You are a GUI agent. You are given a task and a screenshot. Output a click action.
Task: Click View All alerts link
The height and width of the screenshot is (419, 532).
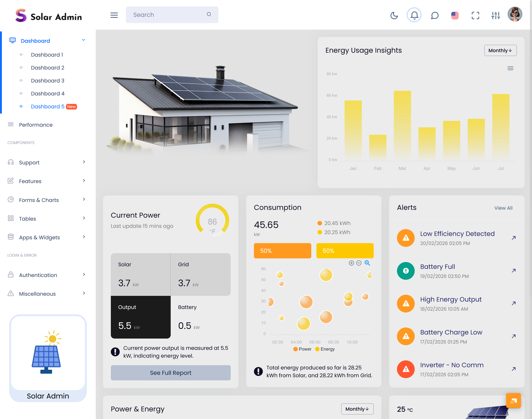pos(503,208)
